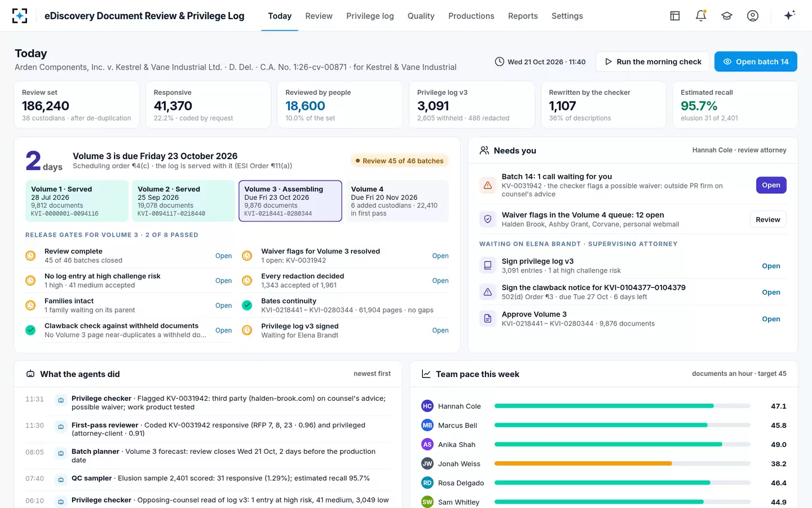Click the warning icon beside Batch 14 call
Image resolution: width=812 pixels, height=508 pixels.
pyautogui.click(x=488, y=185)
